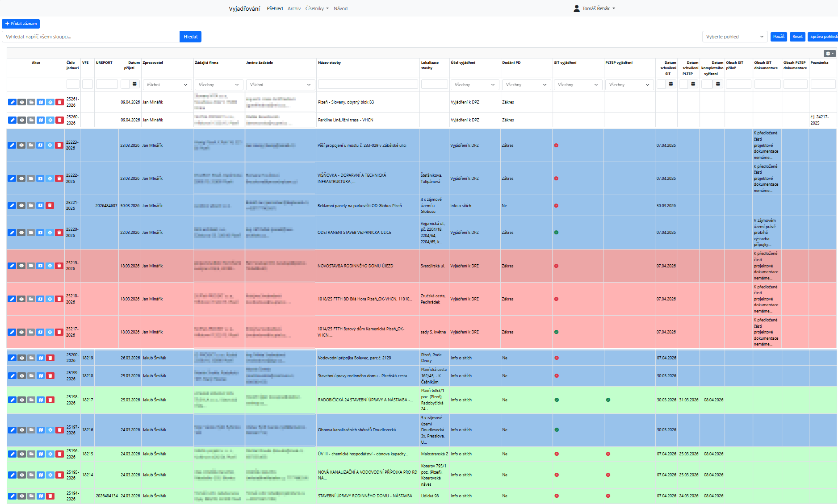Screen dimensions: 838x504
Task: Edit record 25195-2026 with pencil icon
Action: coord(12,475)
